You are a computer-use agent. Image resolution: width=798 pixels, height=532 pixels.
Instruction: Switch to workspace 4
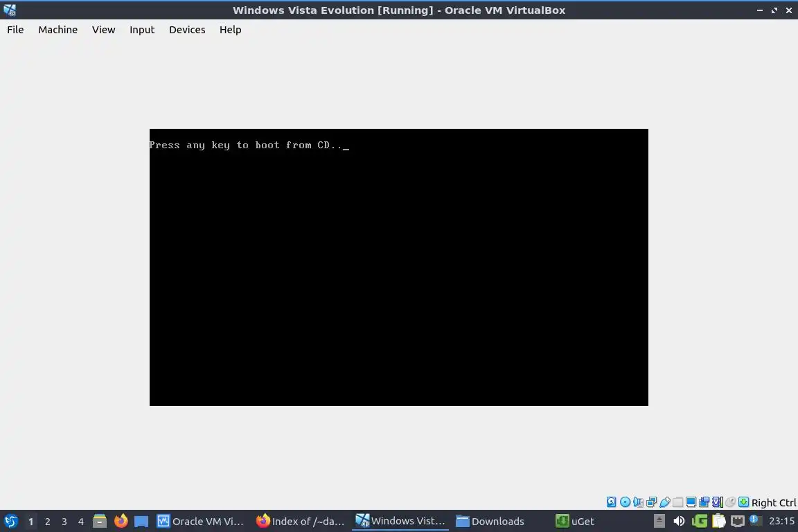click(x=81, y=522)
